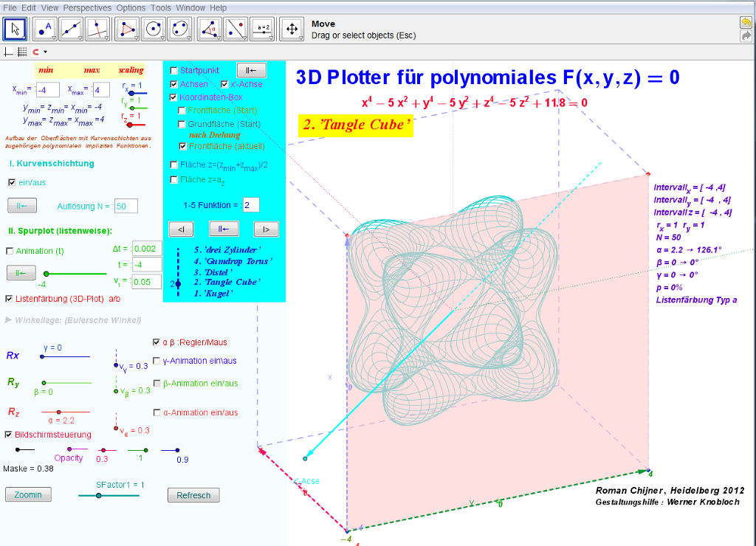Enable the Startpunkt checkbox
This screenshot has width=756, height=546.
(174, 71)
